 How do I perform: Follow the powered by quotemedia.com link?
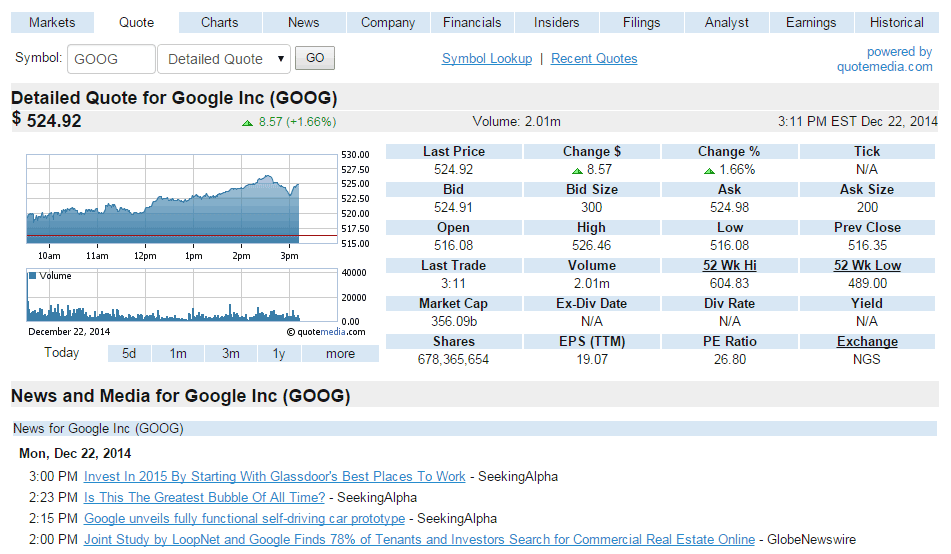(885, 59)
